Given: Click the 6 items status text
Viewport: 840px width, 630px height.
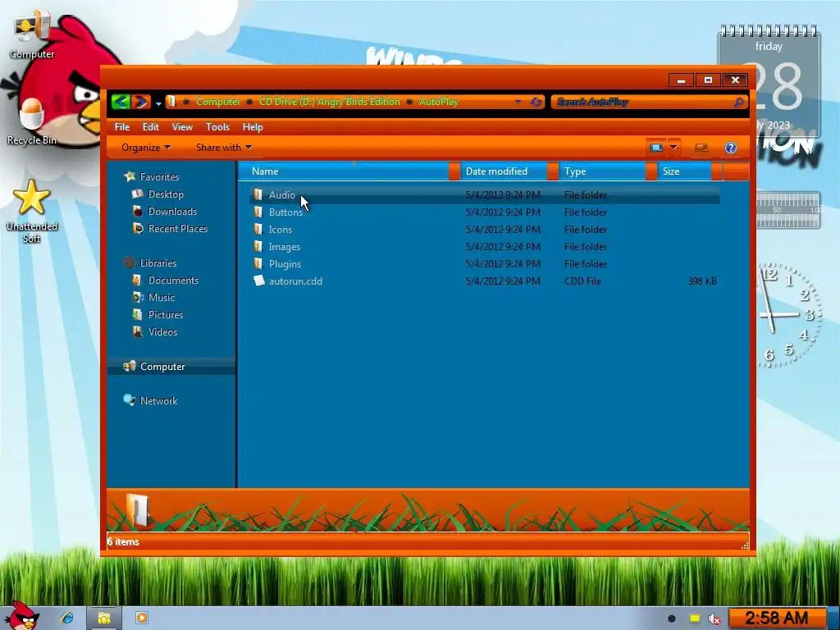Looking at the screenshot, I should (123, 541).
